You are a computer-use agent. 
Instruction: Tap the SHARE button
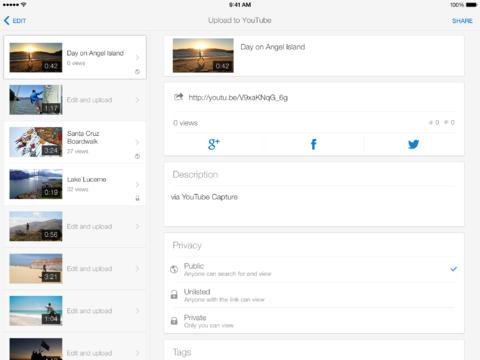[462, 21]
